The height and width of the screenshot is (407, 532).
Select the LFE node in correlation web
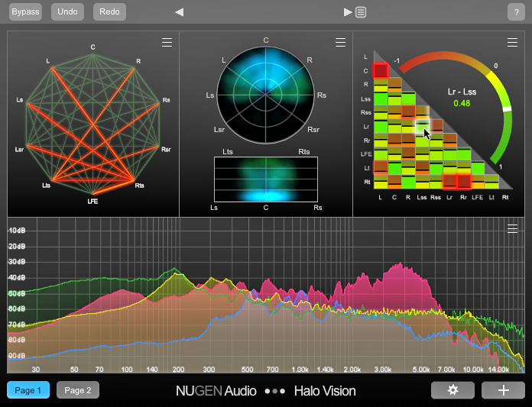click(93, 201)
